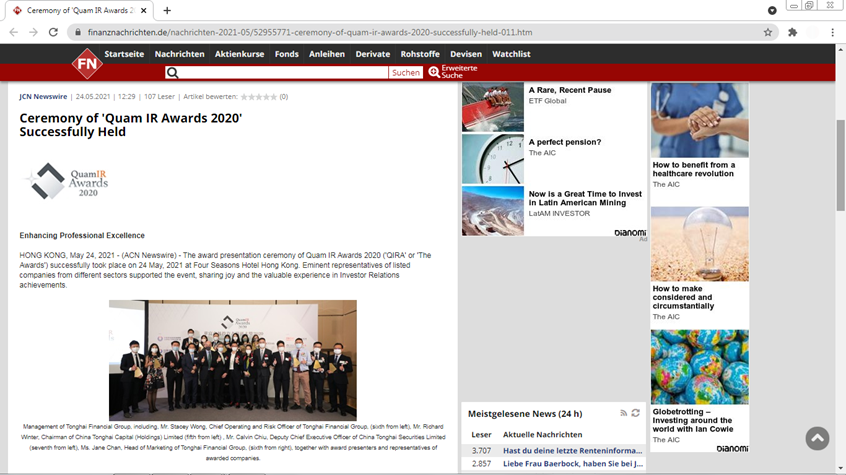The image size is (846, 475).
Task: View site security padlock info
Action: coord(78,32)
